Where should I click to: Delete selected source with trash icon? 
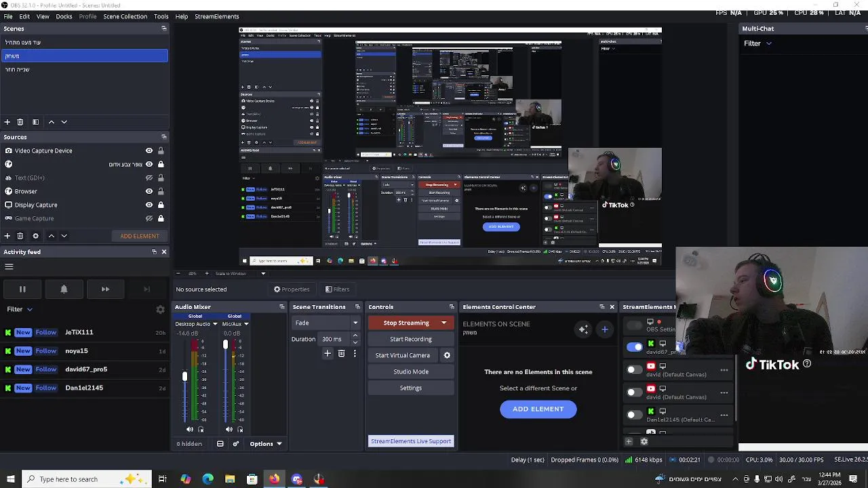[x=20, y=236]
